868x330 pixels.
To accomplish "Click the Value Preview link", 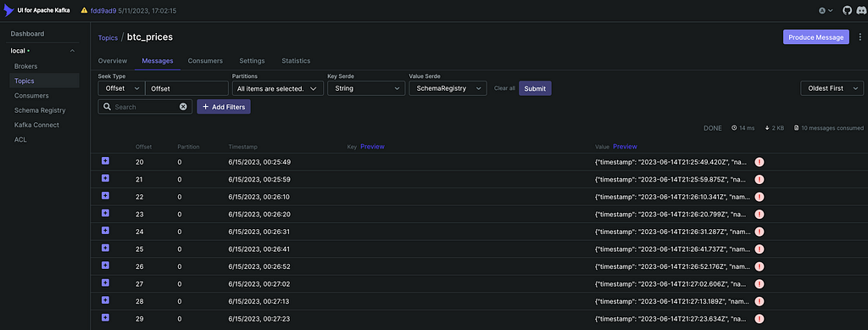I will pos(625,147).
